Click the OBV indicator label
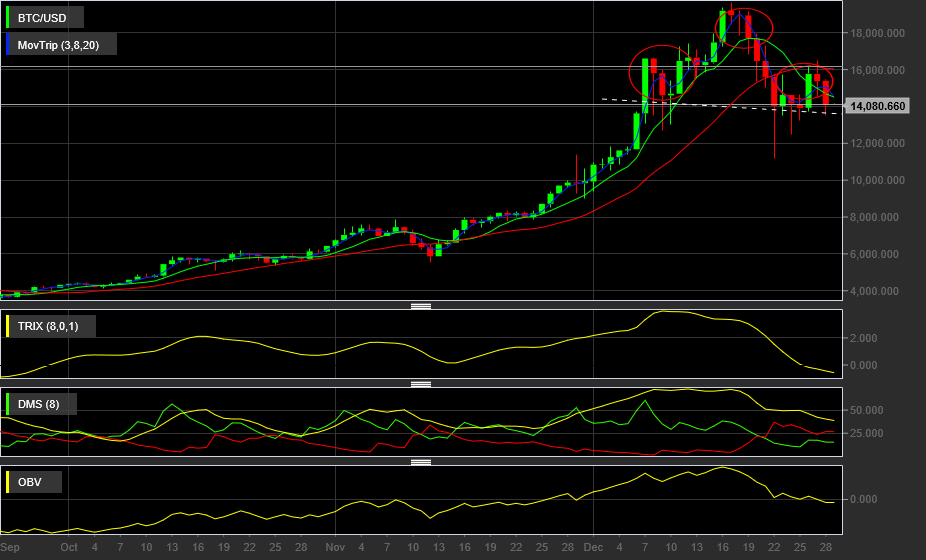 33,482
